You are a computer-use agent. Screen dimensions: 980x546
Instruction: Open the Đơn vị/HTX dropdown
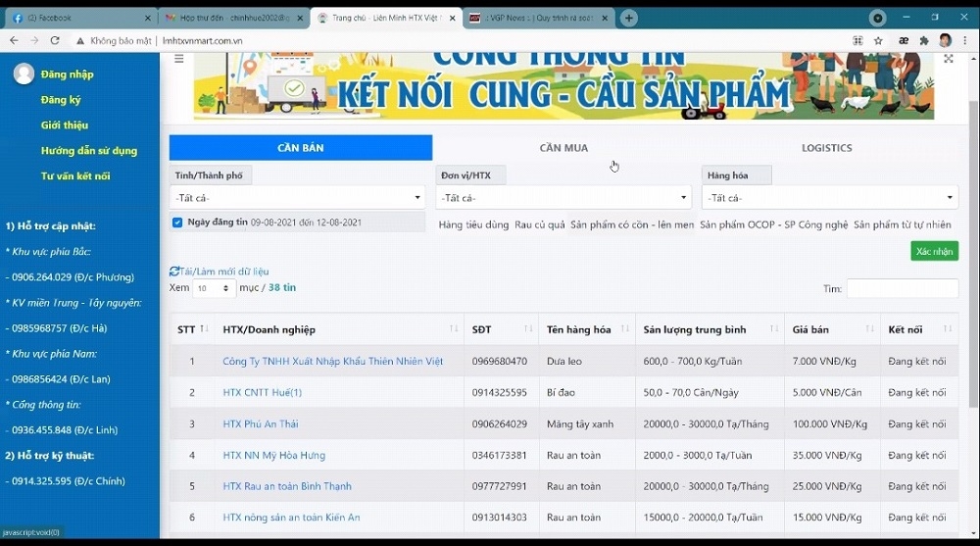[563, 198]
